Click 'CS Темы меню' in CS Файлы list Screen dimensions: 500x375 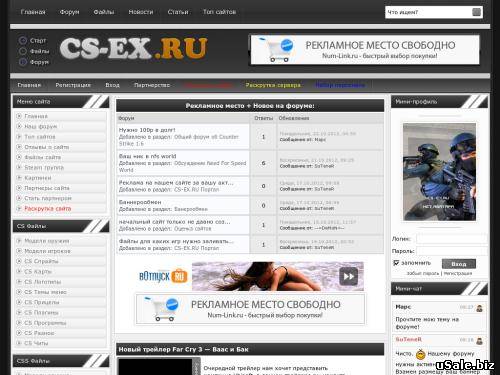45,292
